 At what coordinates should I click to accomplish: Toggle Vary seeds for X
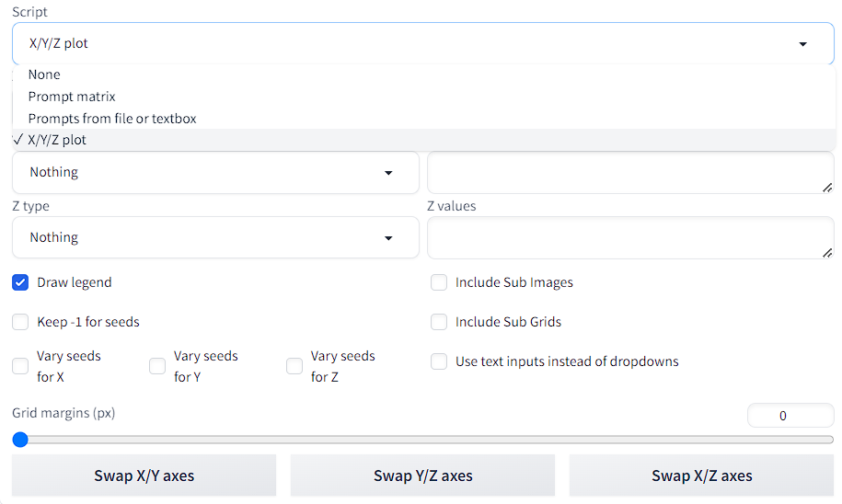pyautogui.click(x=20, y=366)
